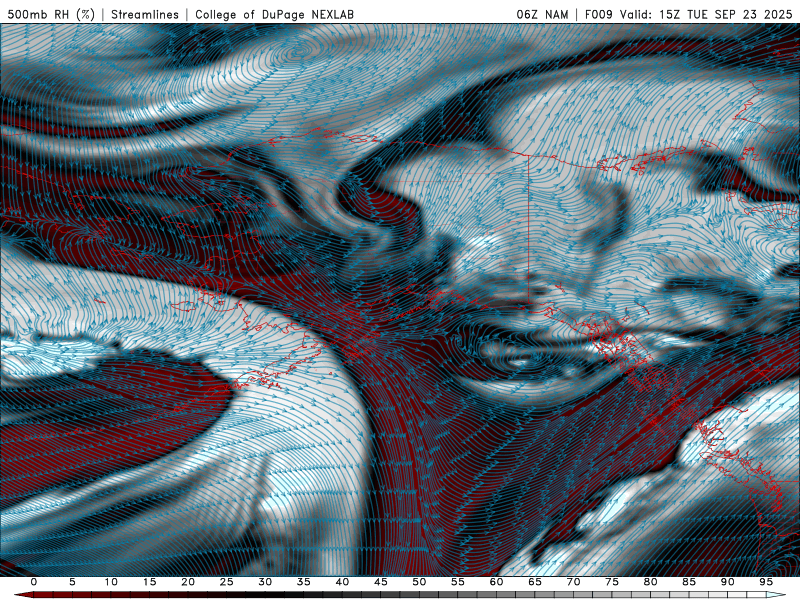This screenshot has height=600, width=800.
Task: Click the "45" label on the color scale
Action: click(x=381, y=582)
